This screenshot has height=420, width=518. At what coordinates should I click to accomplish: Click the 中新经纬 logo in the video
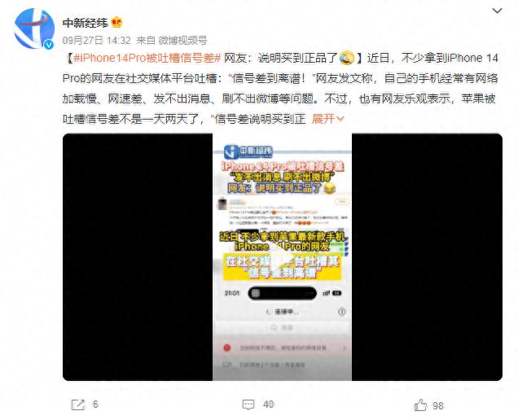point(248,152)
